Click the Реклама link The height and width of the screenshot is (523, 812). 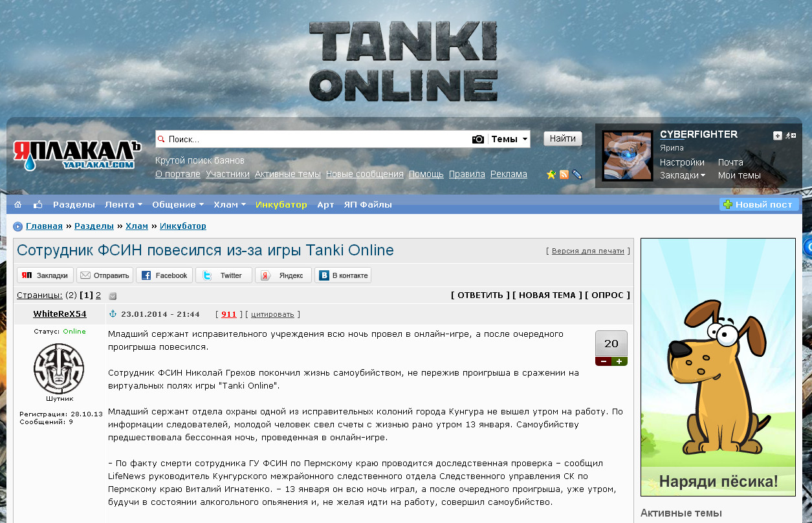(x=509, y=174)
